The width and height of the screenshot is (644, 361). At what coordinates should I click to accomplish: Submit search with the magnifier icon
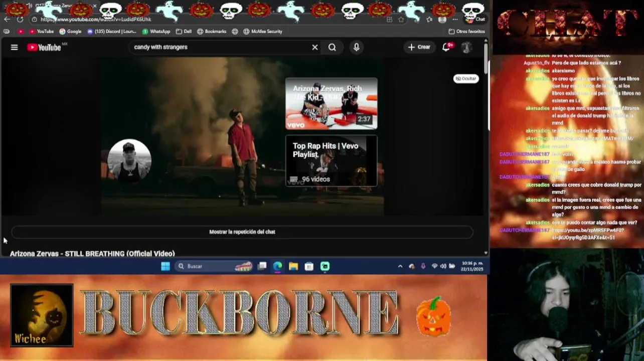click(x=332, y=47)
